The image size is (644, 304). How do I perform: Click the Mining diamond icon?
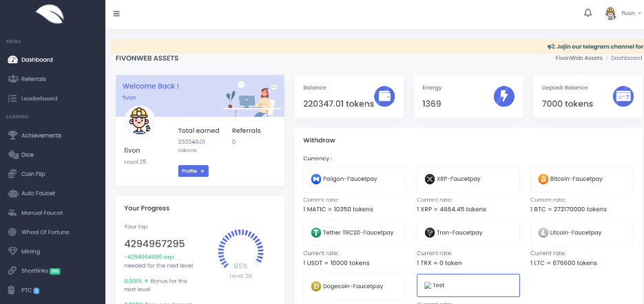pyautogui.click(x=12, y=252)
